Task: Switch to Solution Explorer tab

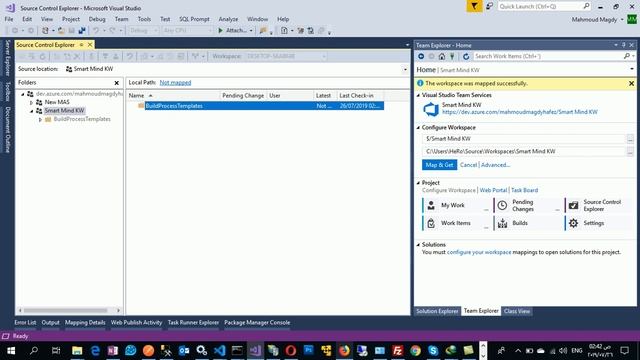Action: click(x=437, y=311)
